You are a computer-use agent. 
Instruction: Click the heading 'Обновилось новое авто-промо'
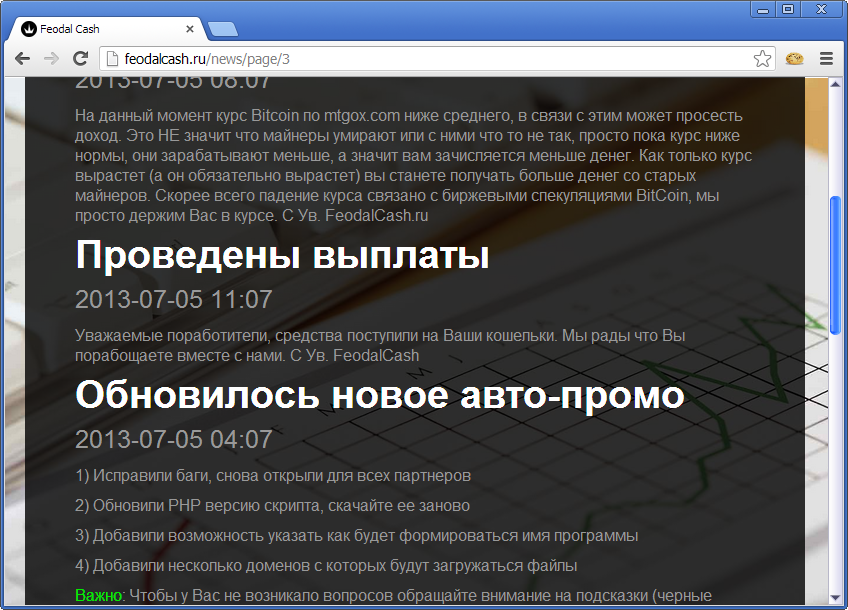pos(380,395)
